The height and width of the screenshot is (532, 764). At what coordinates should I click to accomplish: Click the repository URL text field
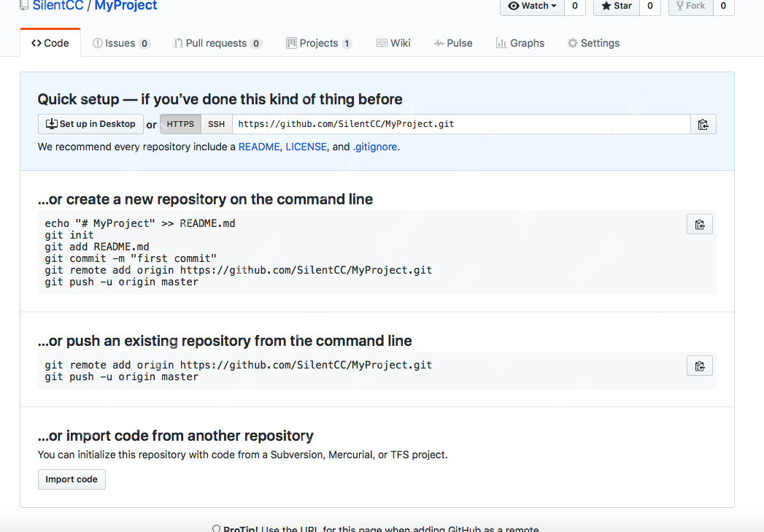pos(461,124)
